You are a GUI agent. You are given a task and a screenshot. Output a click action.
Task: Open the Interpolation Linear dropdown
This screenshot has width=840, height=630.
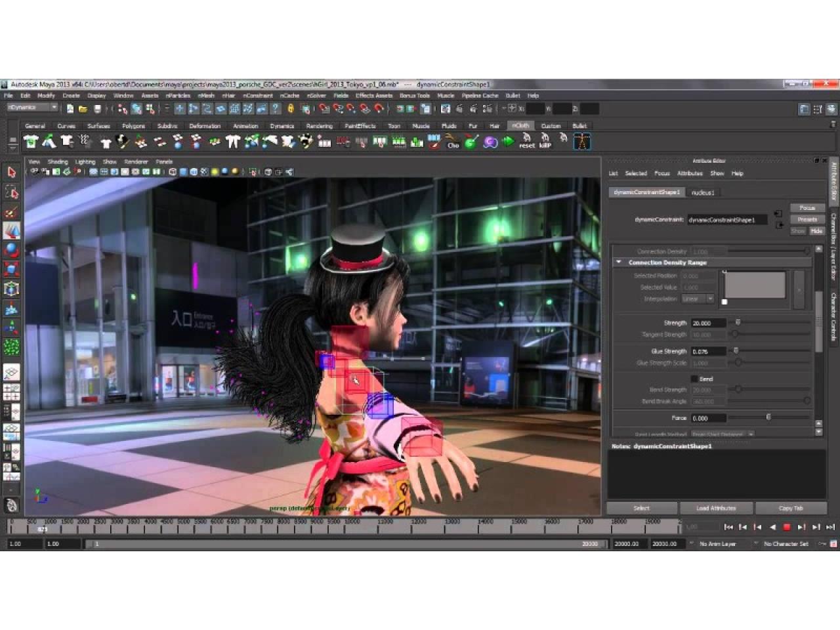[x=698, y=299]
